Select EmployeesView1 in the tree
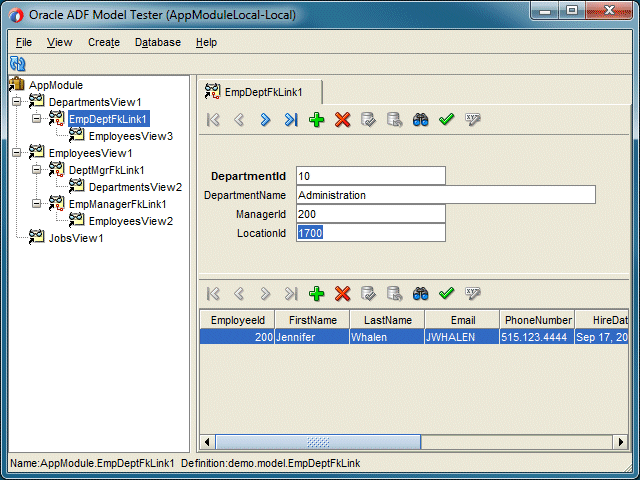The image size is (640, 480). 91,153
